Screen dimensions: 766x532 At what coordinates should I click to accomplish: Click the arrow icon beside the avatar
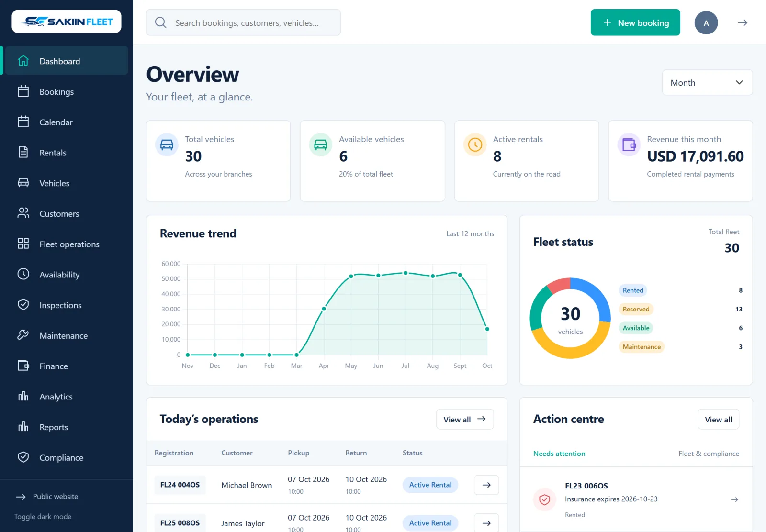pos(743,22)
